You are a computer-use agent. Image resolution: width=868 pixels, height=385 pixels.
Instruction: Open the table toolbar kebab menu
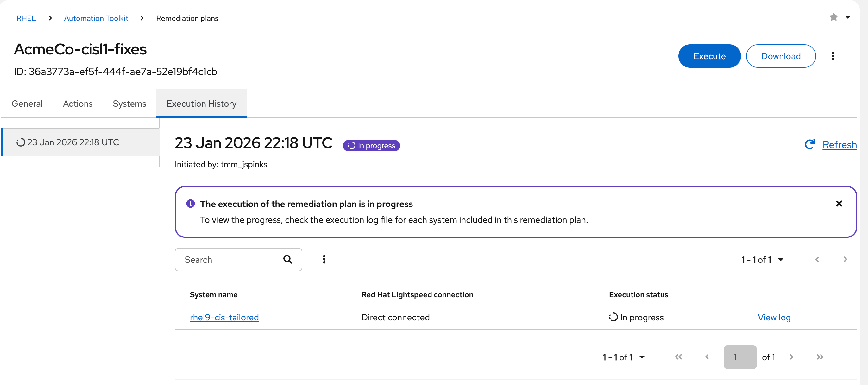pyautogui.click(x=324, y=259)
